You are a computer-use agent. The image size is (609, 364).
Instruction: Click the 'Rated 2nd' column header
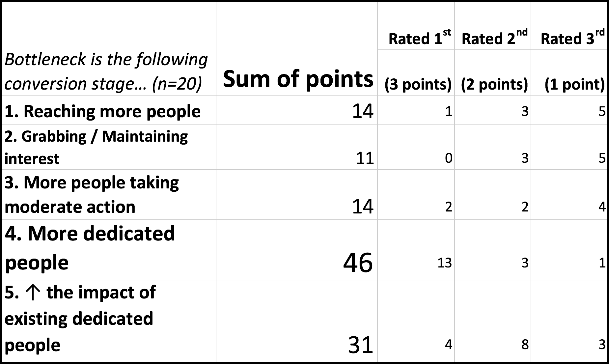pyautogui.click(x=493, y=26)
